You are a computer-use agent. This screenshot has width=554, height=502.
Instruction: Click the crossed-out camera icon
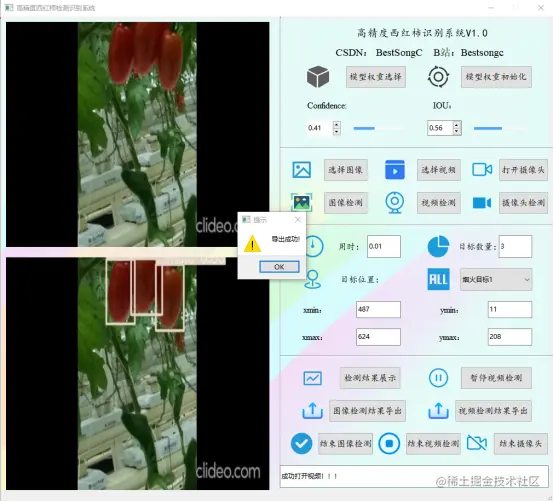point(477,443)
